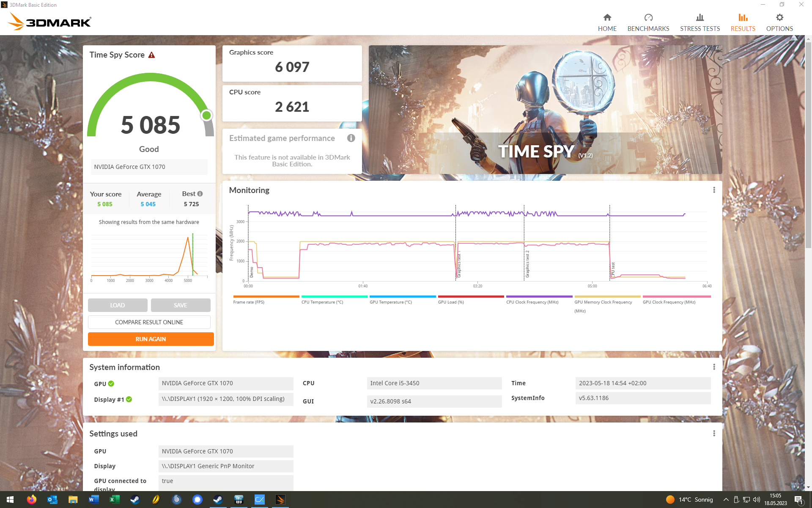Click the GPU green checkmark status icon

point(111,384)
